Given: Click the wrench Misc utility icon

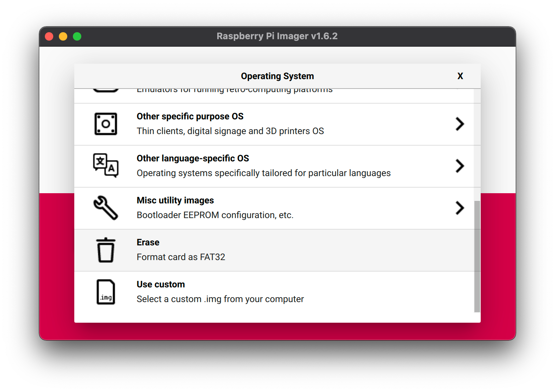Looking at the screenshot, I should click(106, 208).
